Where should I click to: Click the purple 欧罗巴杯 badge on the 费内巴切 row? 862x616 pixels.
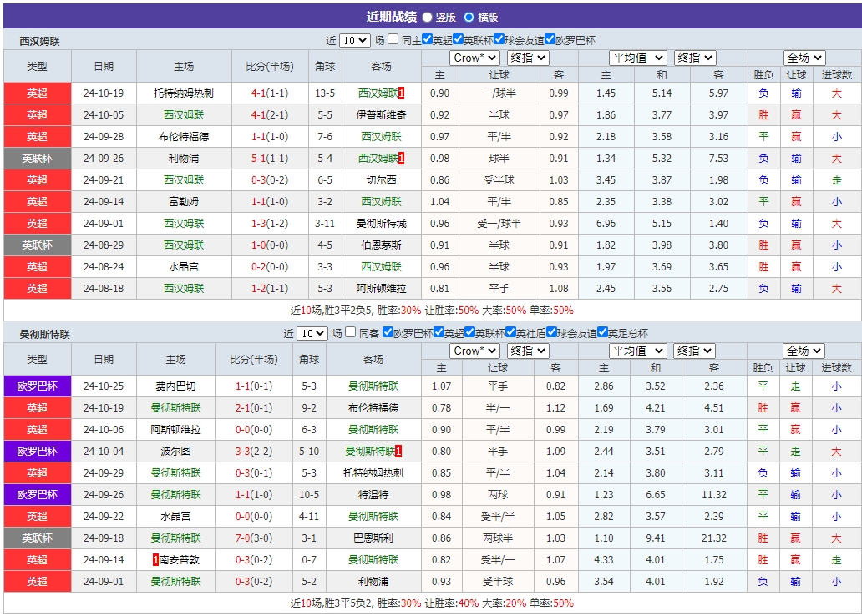(37, 386)
